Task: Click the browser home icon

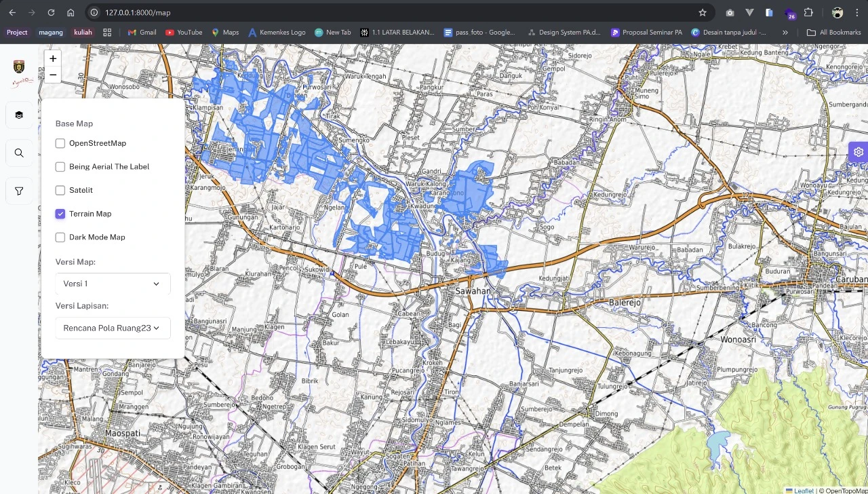Action: (71, 12)
